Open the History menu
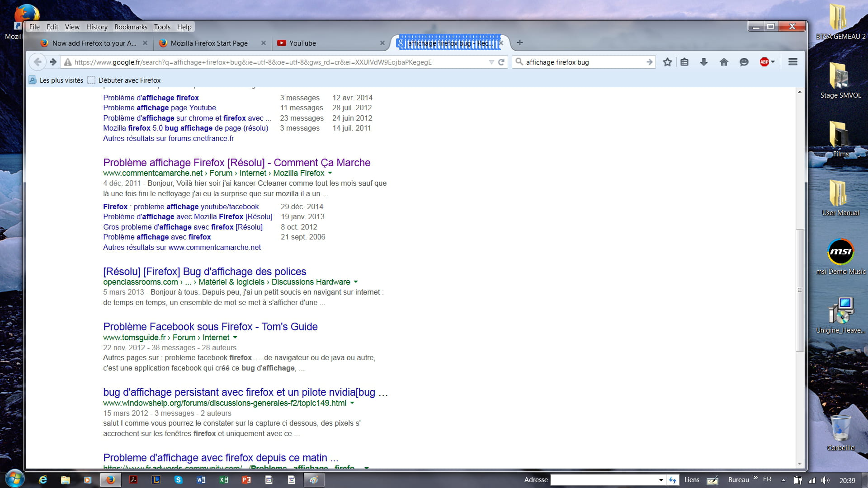Viewport: 868px width, 488px height. pyautogui.click(x=97, y=27)
